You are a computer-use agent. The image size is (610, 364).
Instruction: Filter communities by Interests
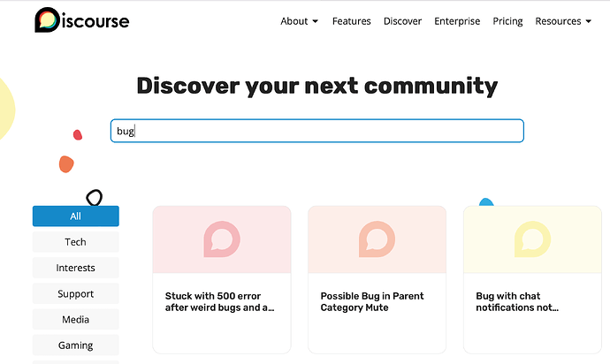click(x=76, y=268)
